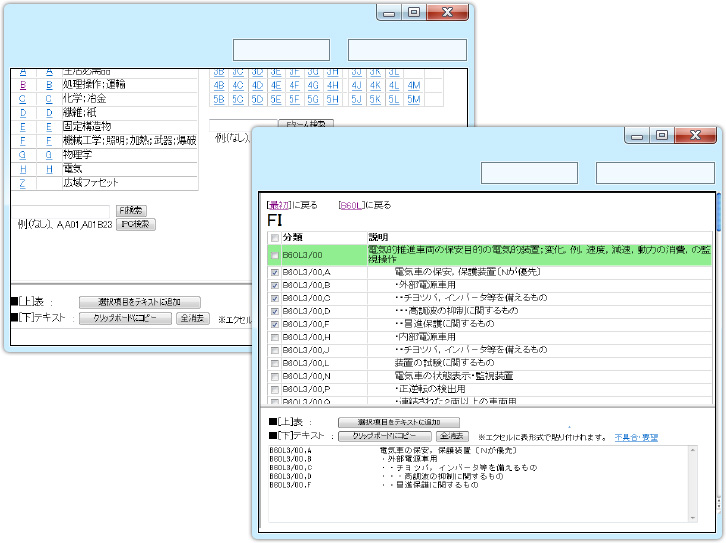Open theme code link 4F
Screen dimensions: 726x543
[294, 86]
